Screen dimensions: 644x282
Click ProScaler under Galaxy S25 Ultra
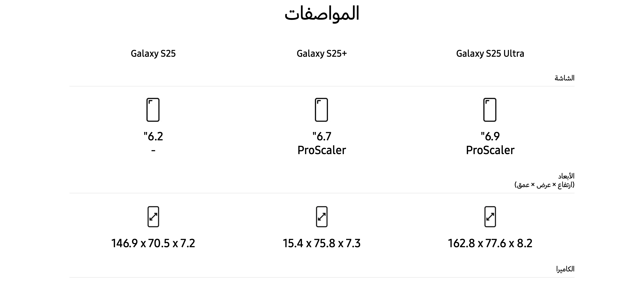490,150
